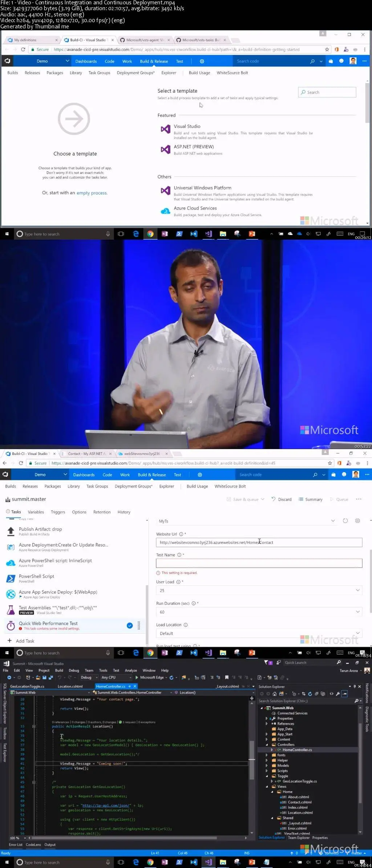The image size is (372, 868).
Task: Click the Start debugging play icon in Visual Studio
Action: [x=137, y=677]
